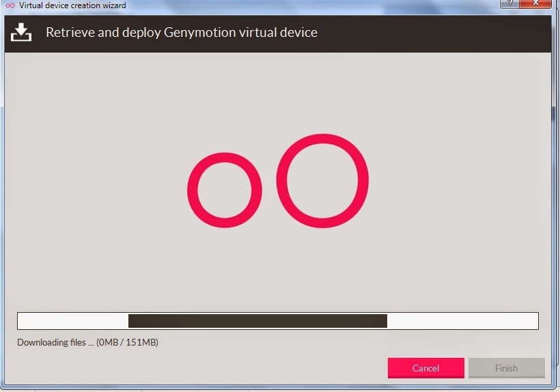This screenshot has height=392, width=560.
Task: Close the Virtual device creation wizard window
Action: pyautogui.click(x=535, y=3)
